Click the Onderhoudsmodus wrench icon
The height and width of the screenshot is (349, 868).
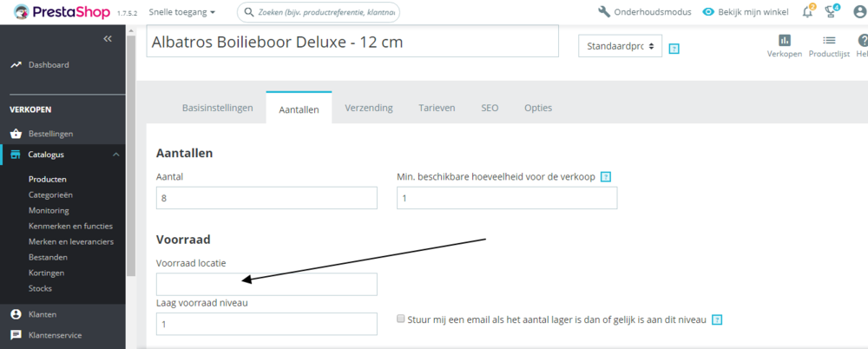pyautogui.click(x=604, y=11)
